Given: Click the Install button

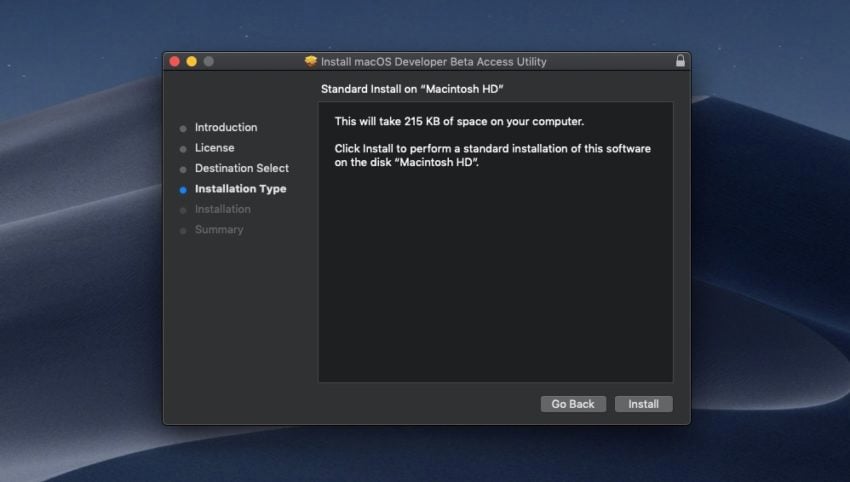Looking at the screenshot, I should (x=643, y=404).
